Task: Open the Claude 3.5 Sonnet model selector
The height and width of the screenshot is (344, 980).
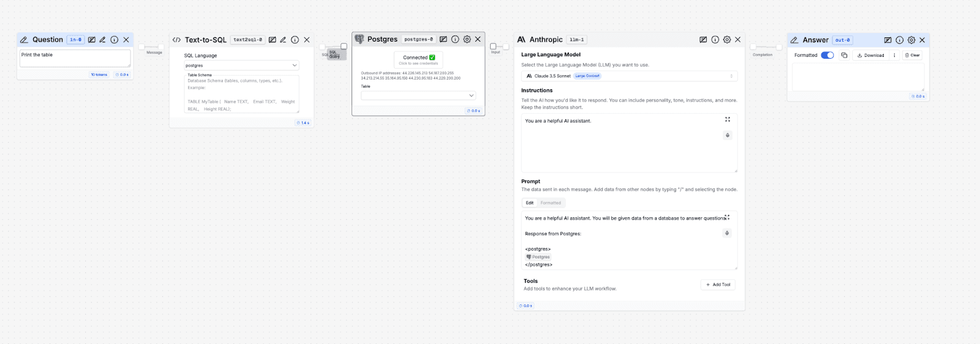Action: click(629, 76)
